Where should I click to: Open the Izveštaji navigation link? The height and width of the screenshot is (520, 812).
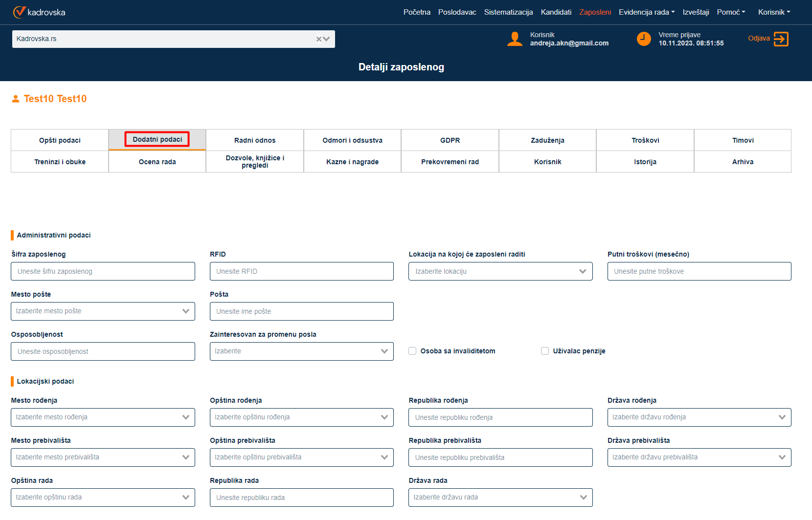point(696,12)
